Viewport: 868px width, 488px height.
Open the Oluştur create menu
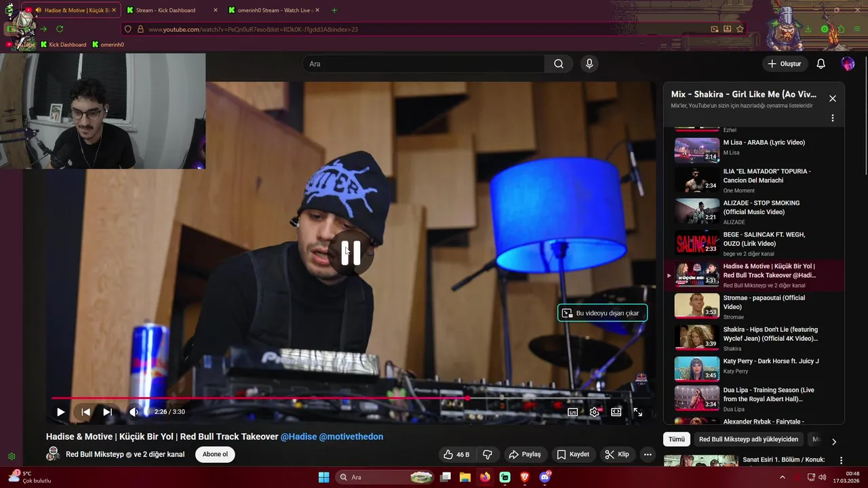(x=784, y=64)
